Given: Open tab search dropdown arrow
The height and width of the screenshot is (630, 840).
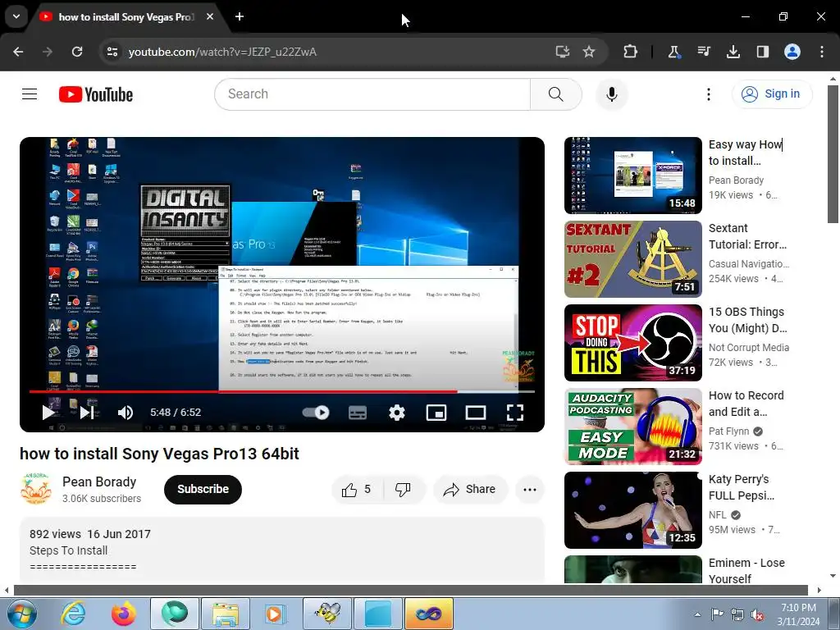Looking at the screenshot, I should (x=16, y=16).
